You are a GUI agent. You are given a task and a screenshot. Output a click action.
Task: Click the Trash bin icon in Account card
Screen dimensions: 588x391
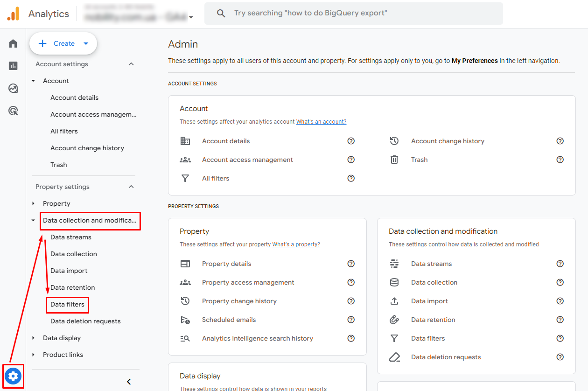point(394,160)
